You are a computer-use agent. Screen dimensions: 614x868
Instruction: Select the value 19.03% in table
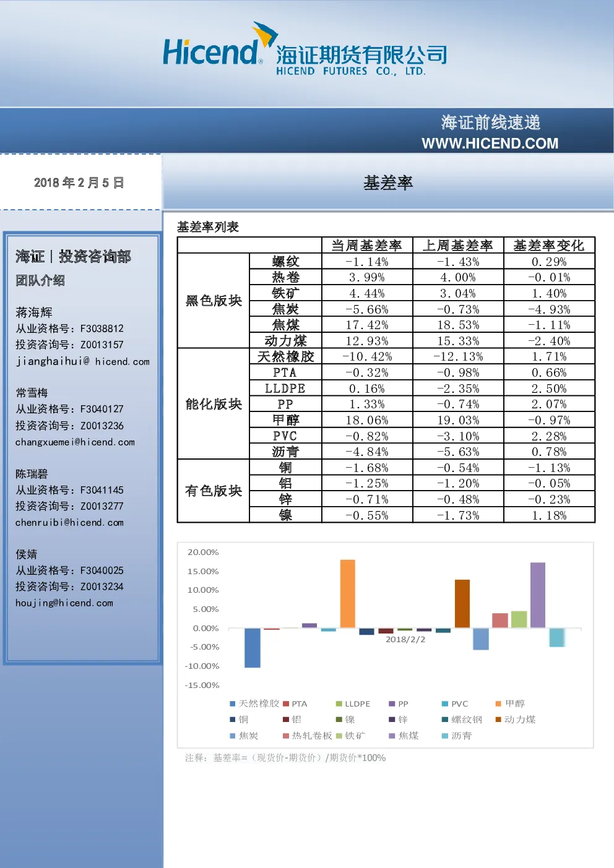pos(458,420)
